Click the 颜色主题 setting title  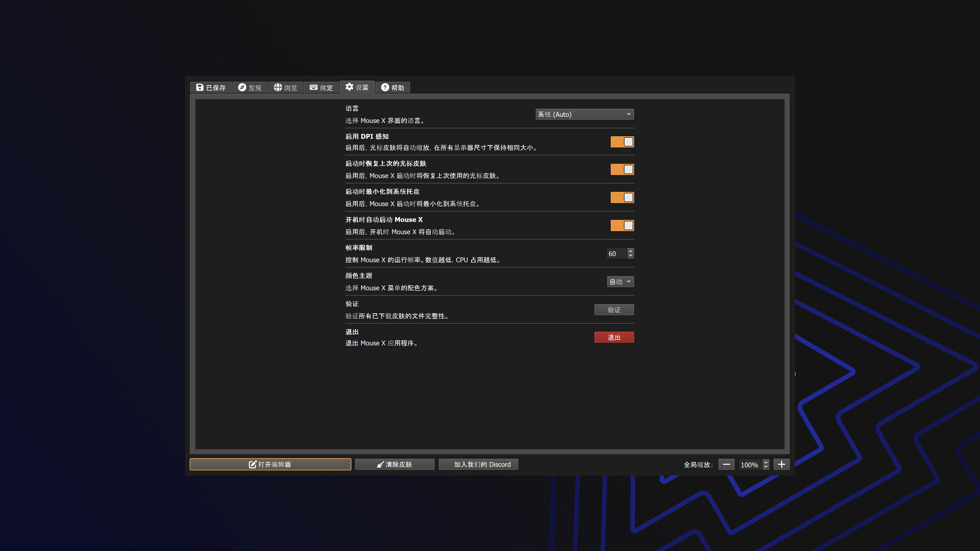(359, 275)
